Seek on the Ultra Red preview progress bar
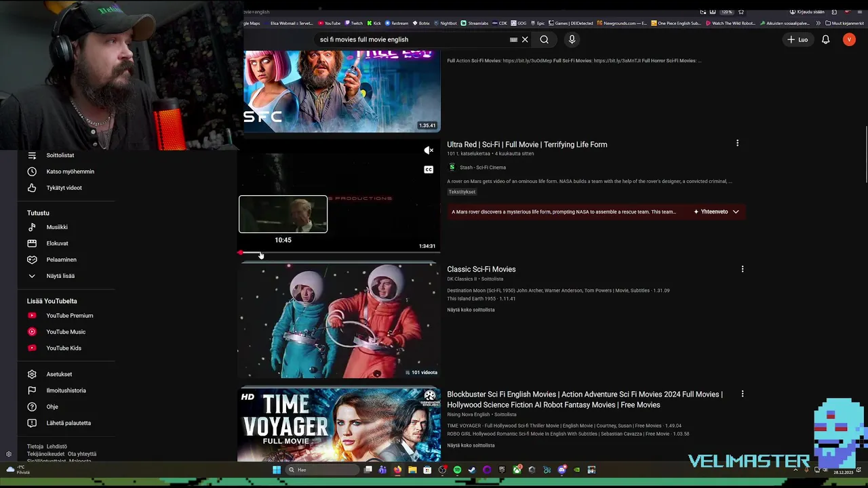The image size is (868, 488). point(339,253)
